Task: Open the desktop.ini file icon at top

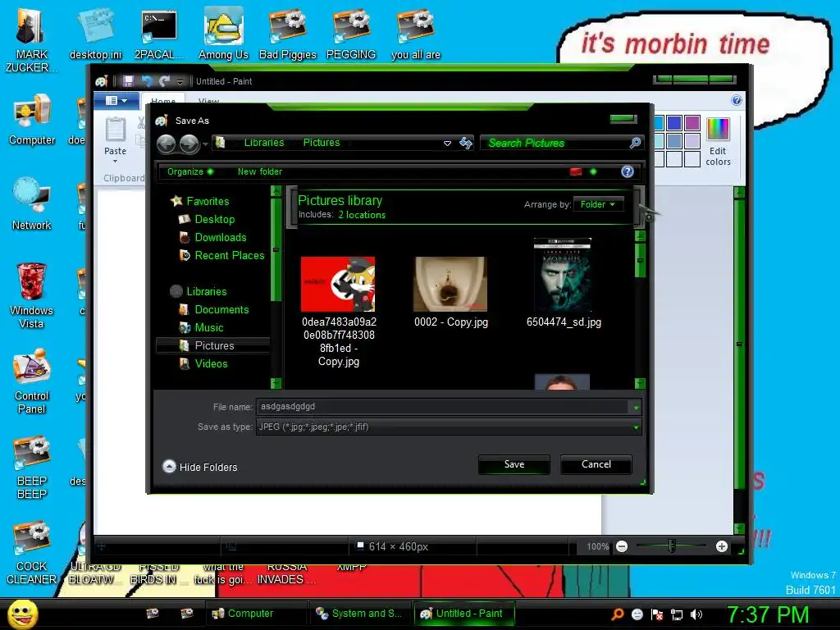Action: click(95, 34)
